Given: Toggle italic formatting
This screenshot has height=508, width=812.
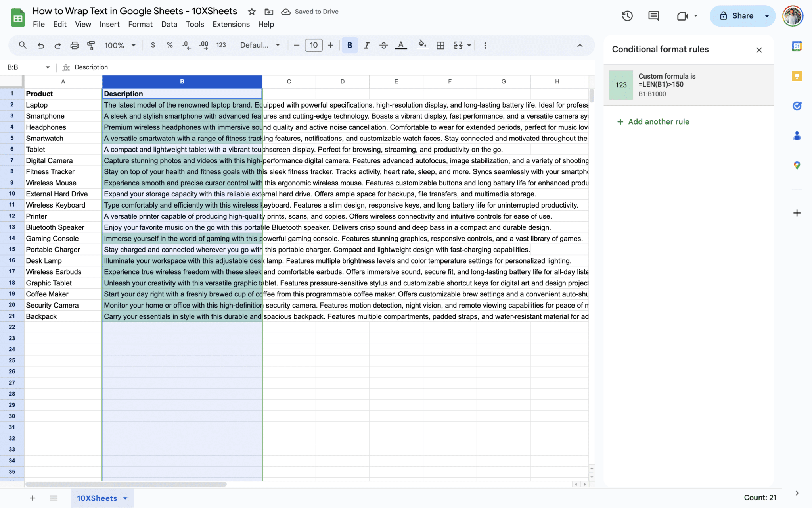Looking at the screenshot, I should tap(367, 45).
